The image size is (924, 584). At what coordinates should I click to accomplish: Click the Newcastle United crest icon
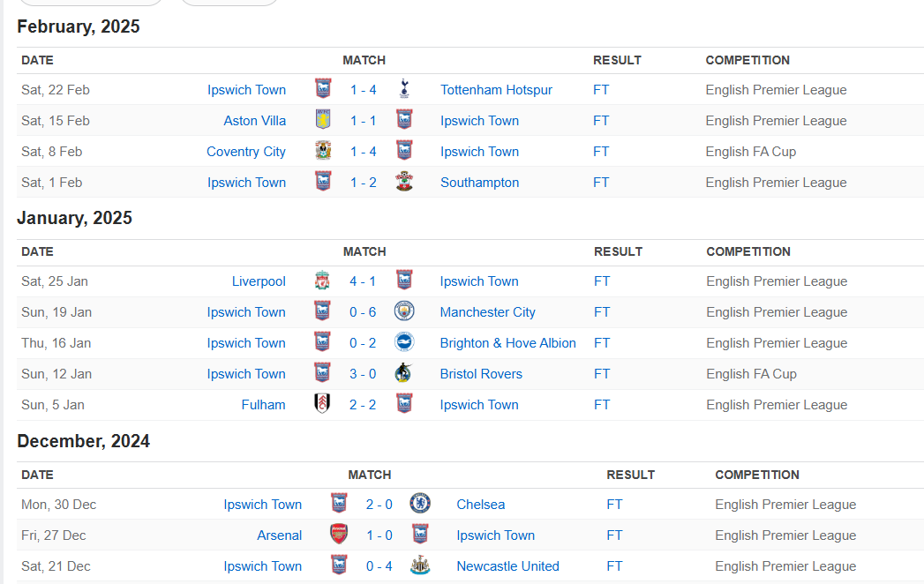pos(420,566)
